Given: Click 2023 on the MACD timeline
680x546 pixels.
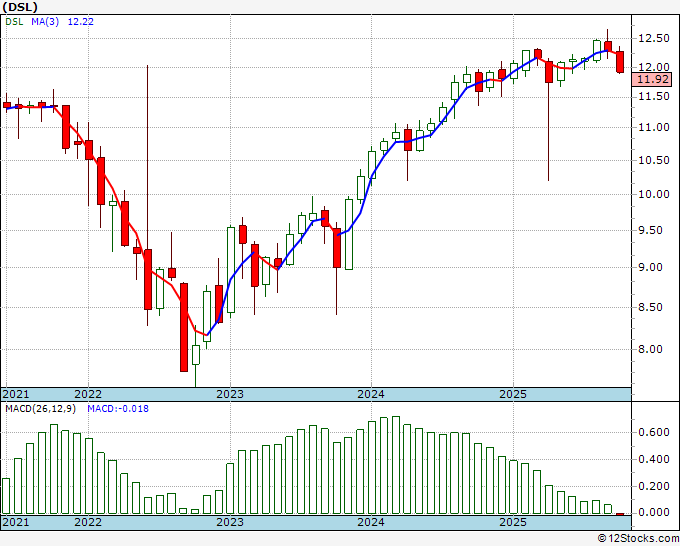Looking at the screenshot, I should [230, 522].
